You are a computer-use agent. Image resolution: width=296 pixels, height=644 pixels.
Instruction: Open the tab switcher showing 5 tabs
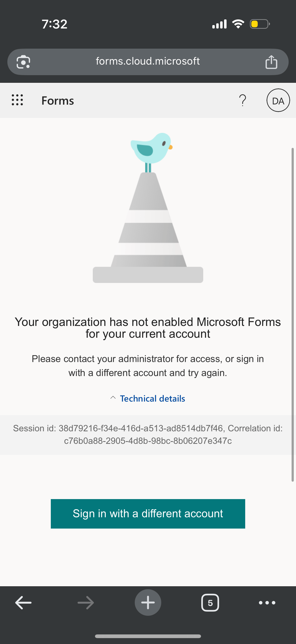[x=210, y=602]
